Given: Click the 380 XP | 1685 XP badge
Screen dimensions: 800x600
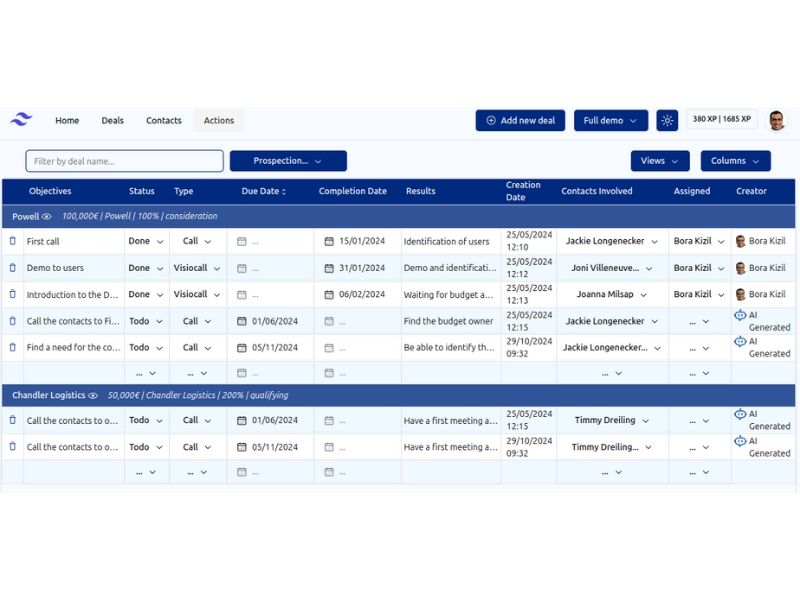Looking at the screenshot, I should [x=721, y=119].
